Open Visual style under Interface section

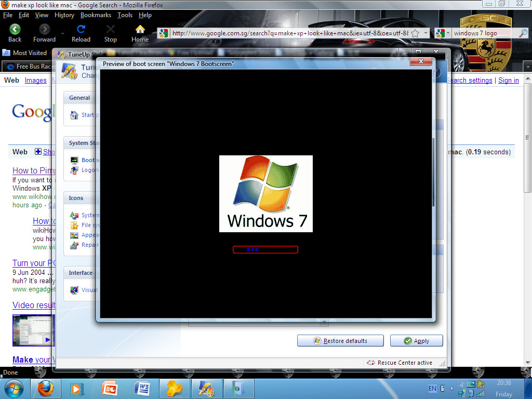coord(88,290)
